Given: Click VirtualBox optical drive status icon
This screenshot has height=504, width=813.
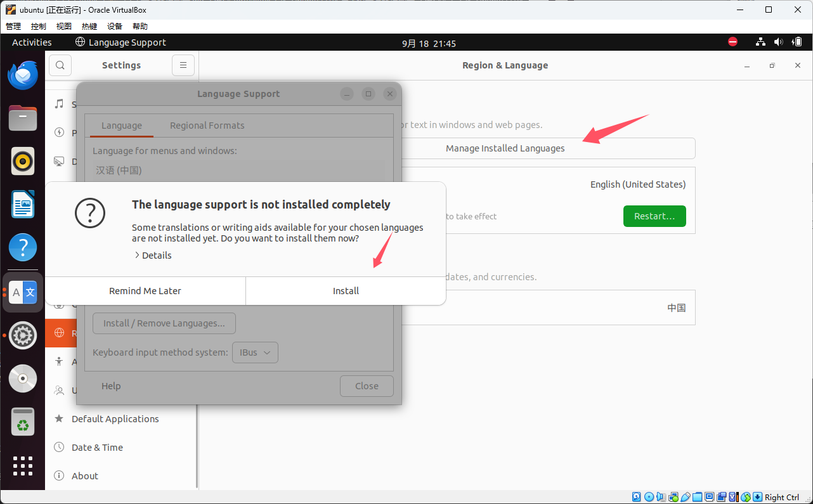Looking at the screenshot, I should point(649,497).
